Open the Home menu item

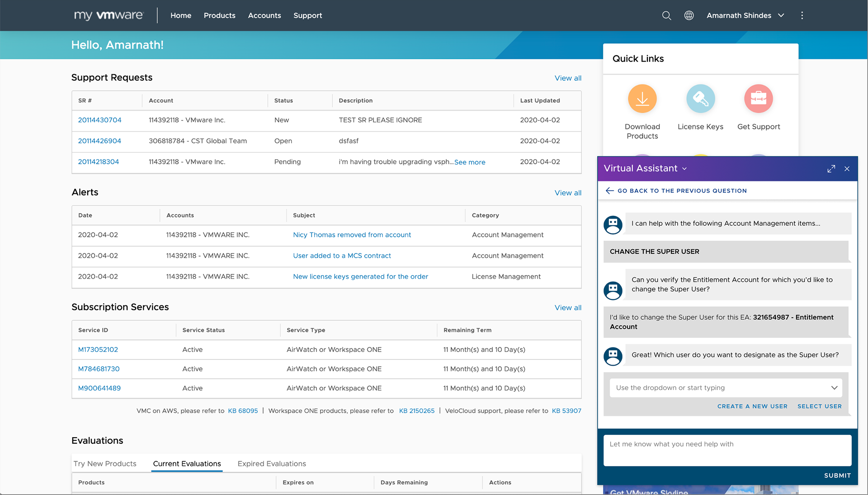tap(181, 15)
